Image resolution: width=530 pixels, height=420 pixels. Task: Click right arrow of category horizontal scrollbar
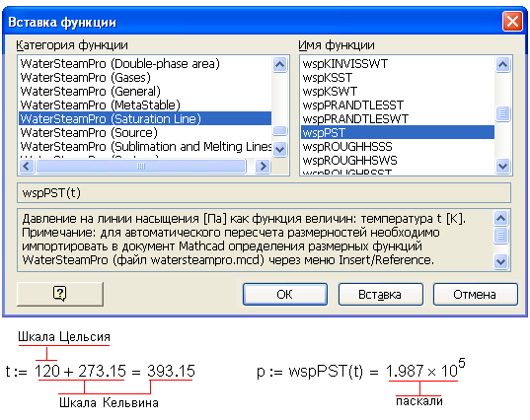tap(263, 166)
